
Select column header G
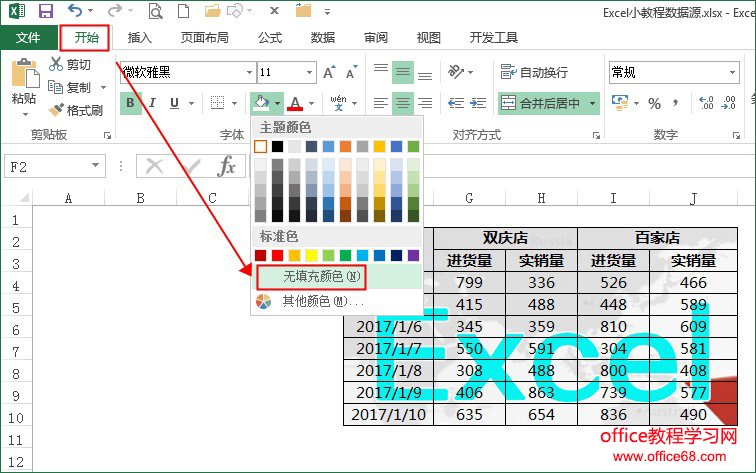469,198
